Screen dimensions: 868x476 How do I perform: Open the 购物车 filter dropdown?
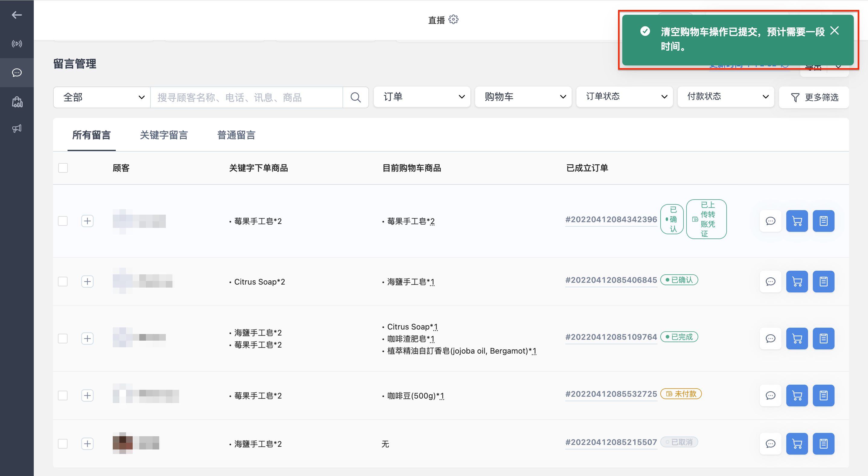click(x=523, y=97)
